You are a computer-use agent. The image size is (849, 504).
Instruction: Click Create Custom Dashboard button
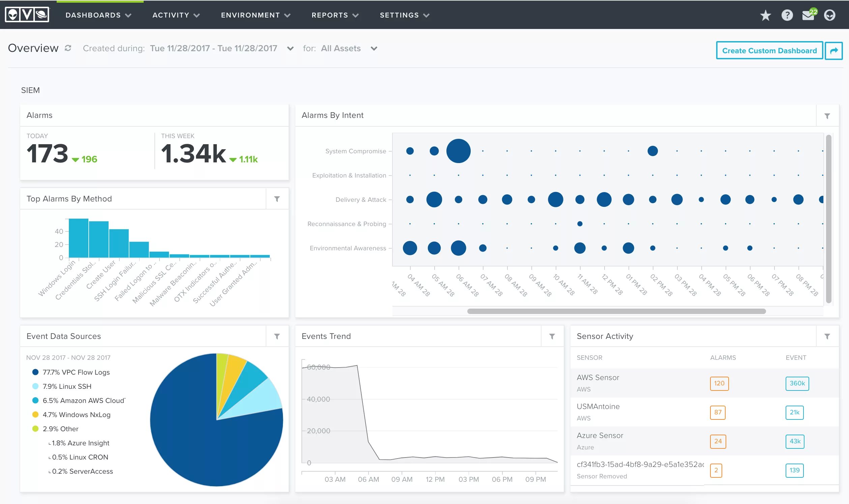click(769, 51)
